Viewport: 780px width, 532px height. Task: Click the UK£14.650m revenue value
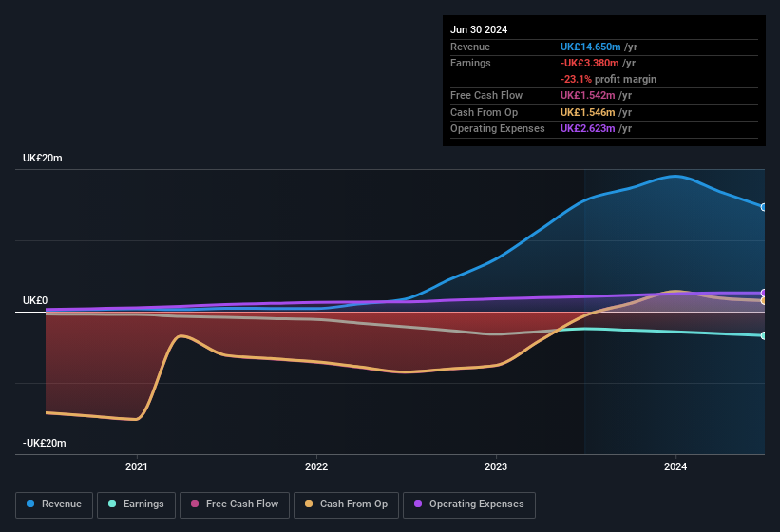click(x=591, y=47)
